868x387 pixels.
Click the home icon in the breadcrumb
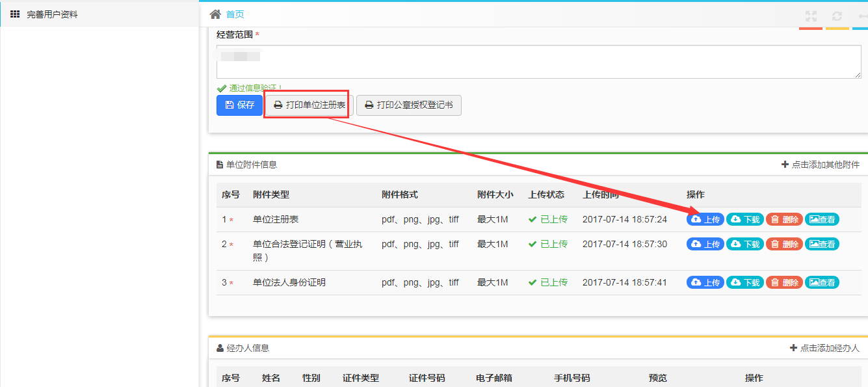coord(215,13)
